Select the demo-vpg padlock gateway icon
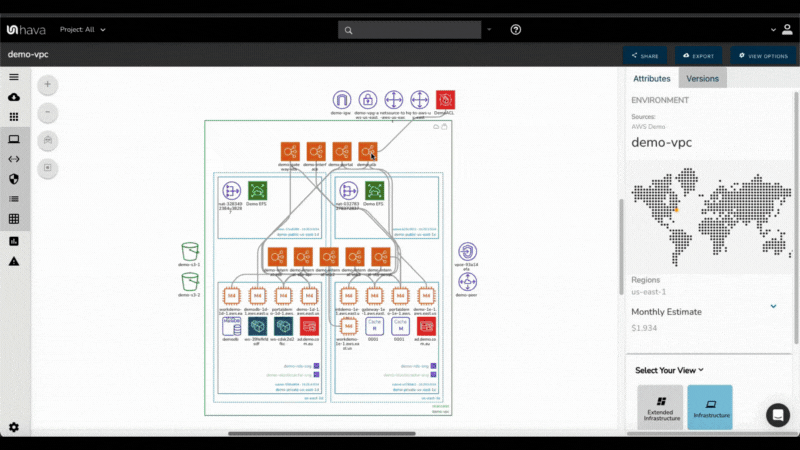800x450 pixels. (x=367, y=100)
